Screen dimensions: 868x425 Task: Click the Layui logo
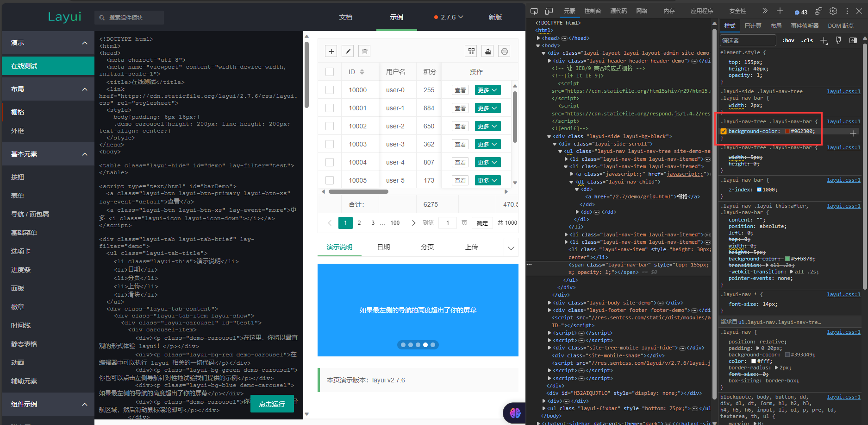click(64, 17)
